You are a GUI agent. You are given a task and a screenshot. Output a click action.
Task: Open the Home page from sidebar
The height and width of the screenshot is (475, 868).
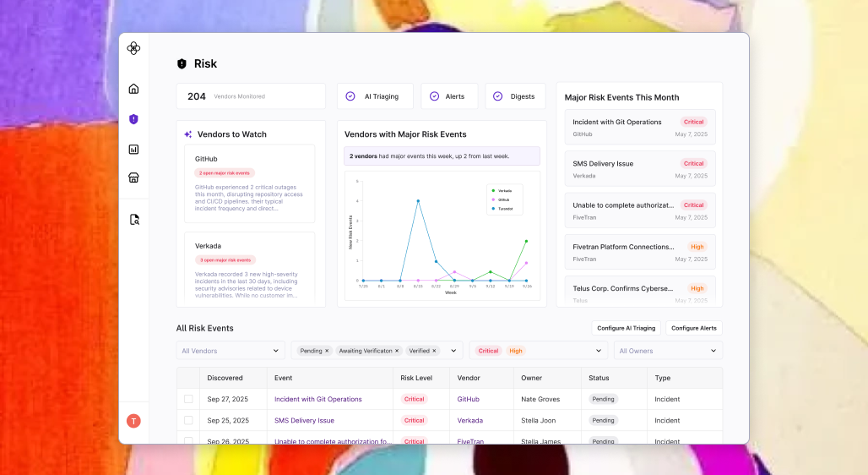pyautogui.click(x=133, y=89)
